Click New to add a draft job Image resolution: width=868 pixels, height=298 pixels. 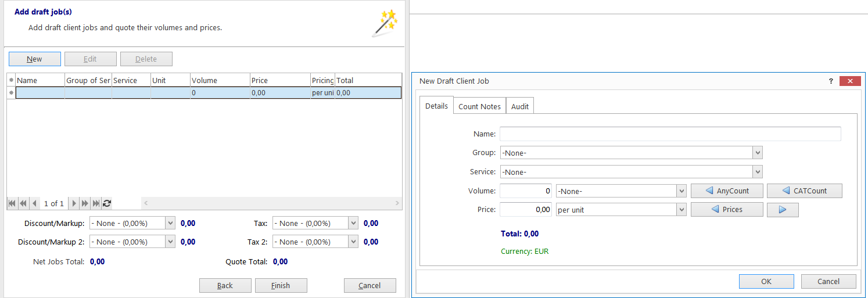(x=34, y=59)
